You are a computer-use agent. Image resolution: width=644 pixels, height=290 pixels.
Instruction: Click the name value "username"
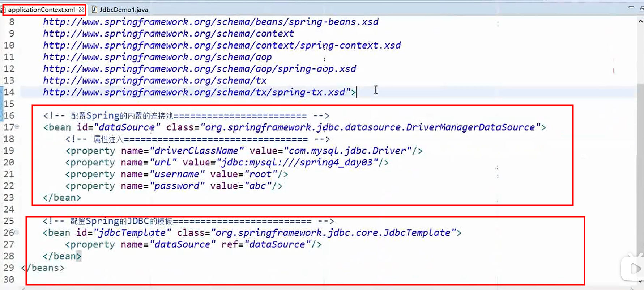[177, 175]
